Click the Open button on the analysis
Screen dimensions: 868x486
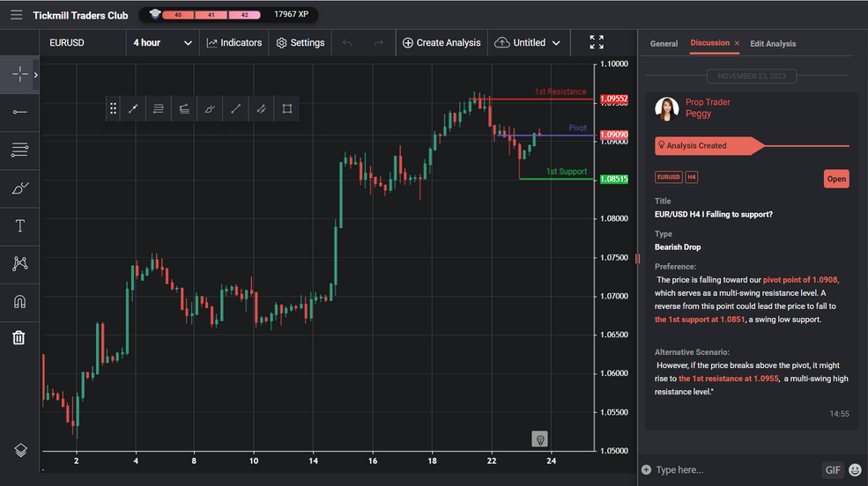click(836, 179)
